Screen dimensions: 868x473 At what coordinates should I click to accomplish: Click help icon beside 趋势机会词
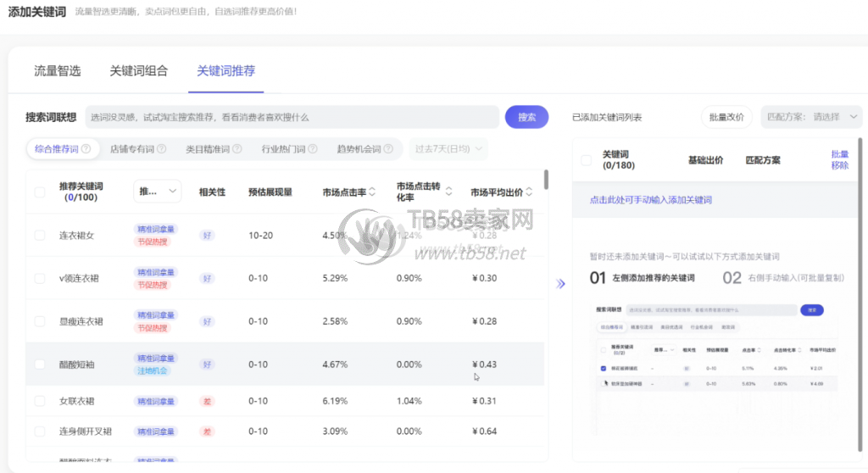(388, 149)
